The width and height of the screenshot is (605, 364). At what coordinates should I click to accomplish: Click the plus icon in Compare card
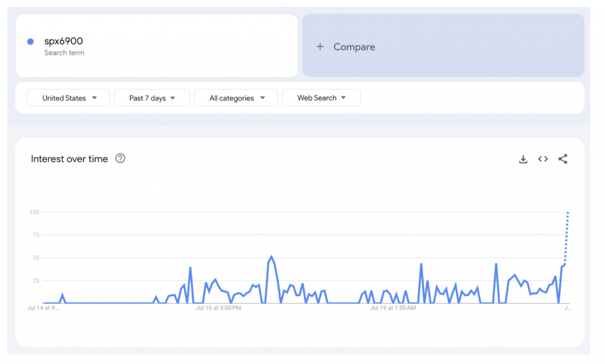320,47
